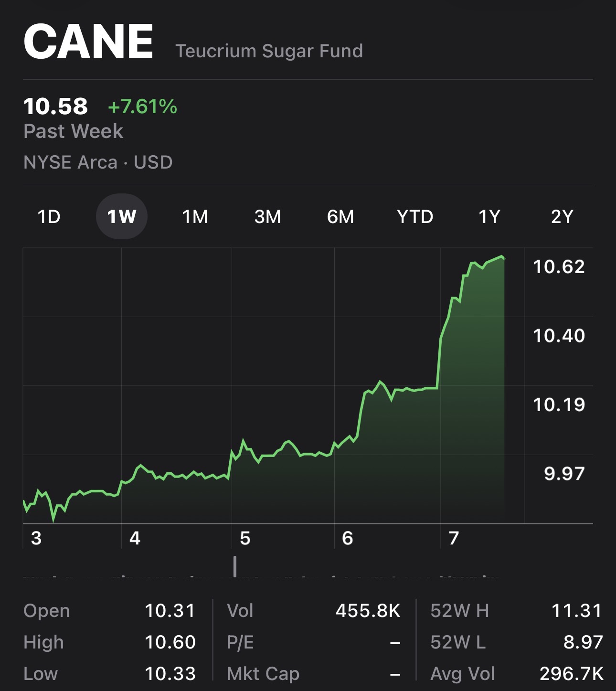Switch chart to 1M range
This screenshot has width=616, height=691.
tap(195, 217)
